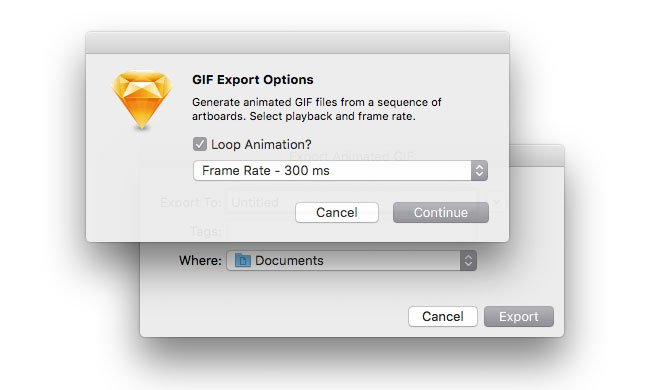Click the GIF Export Options heading
The width and height of the screenshot is (650, 390).
point(252,80)
